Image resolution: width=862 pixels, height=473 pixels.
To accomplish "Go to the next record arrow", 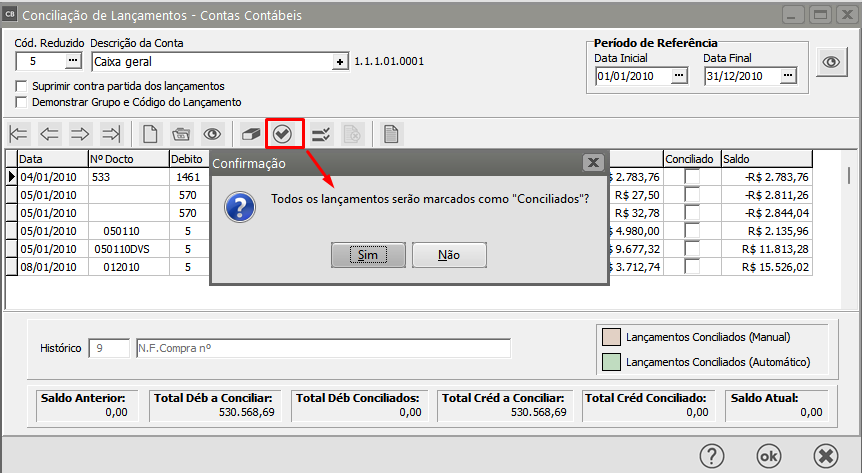I will 80,134.
